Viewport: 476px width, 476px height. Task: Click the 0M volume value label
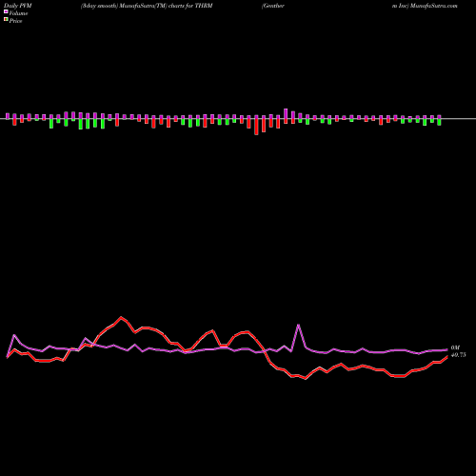[455, 347]
